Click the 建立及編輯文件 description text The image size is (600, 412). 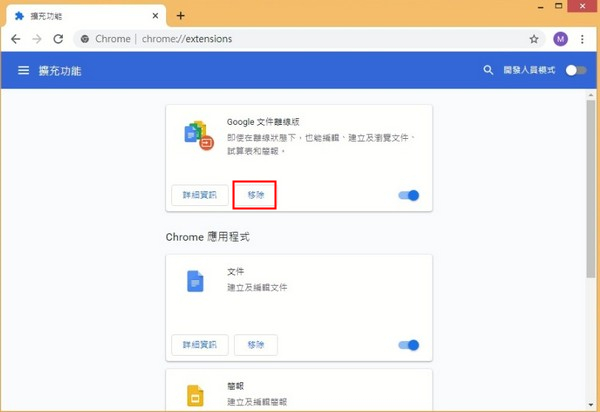click(x=257, y=287)
